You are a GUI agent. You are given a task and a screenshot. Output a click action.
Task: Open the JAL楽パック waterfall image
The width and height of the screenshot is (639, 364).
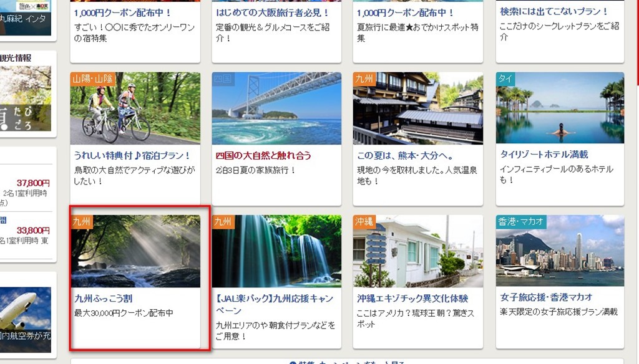click(276, 251)
